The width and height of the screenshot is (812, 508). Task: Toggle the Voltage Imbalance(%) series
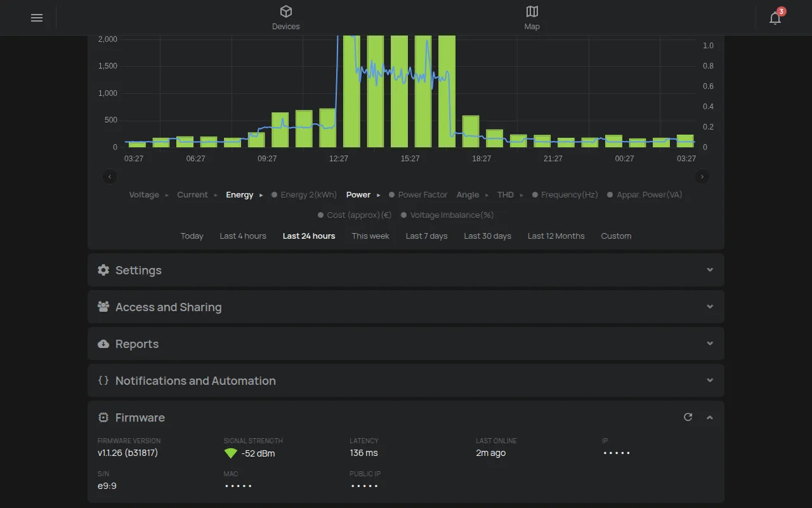coord(447,215)
